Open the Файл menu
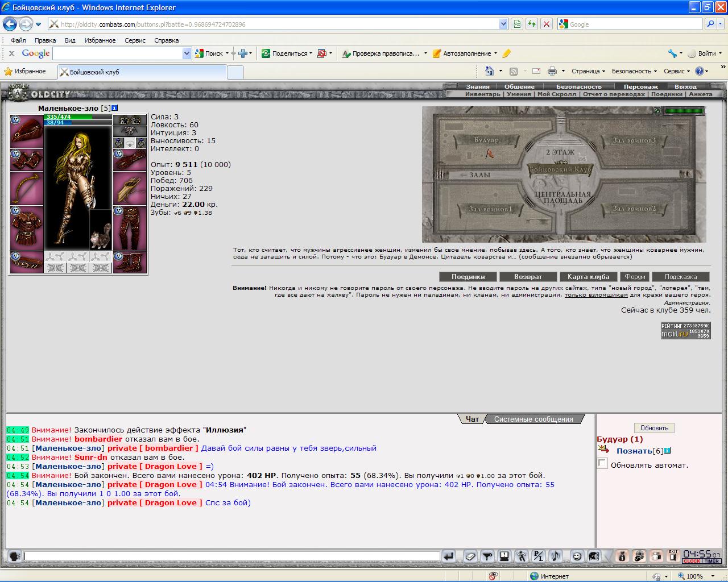The height and width of the screenshot is (582, 728). [x=18, y=40]
